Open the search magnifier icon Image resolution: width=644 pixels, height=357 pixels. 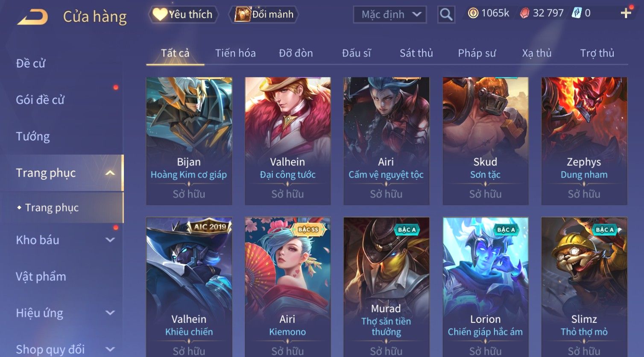pos(446,15)
